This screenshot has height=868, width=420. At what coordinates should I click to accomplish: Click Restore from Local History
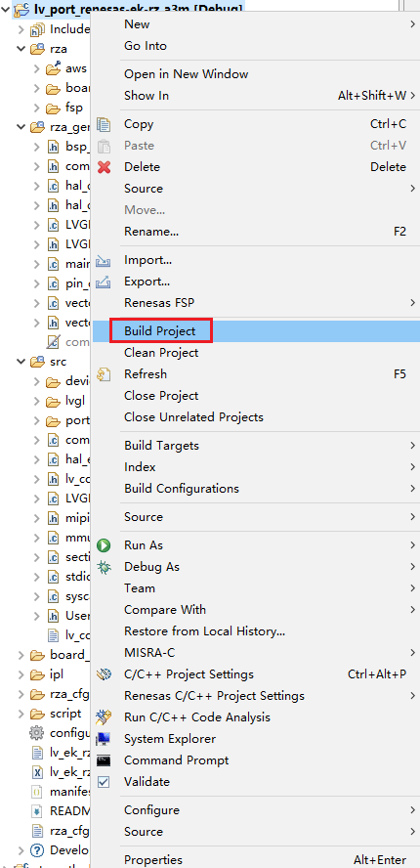click(205, 631)
